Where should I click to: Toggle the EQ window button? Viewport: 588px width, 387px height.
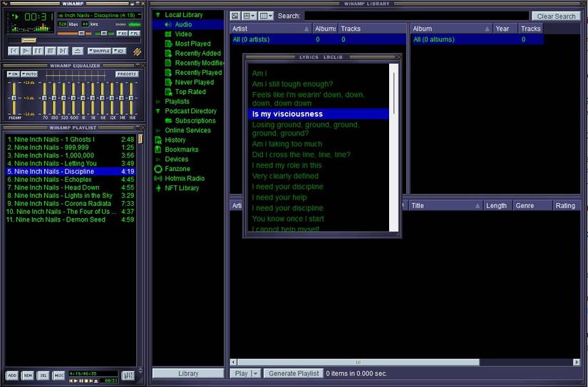click(123, 33)
